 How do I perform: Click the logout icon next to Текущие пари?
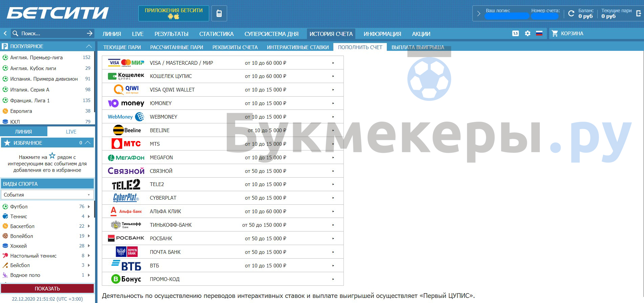tap(639, 14)
